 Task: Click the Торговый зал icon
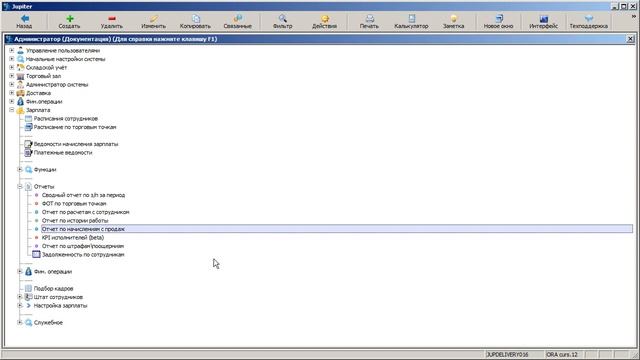[20, 76]
